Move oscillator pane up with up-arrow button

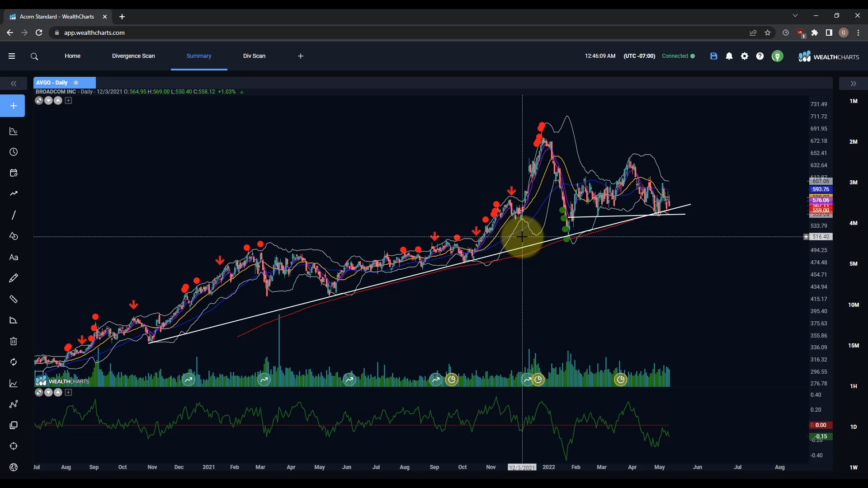coord(58,392)
